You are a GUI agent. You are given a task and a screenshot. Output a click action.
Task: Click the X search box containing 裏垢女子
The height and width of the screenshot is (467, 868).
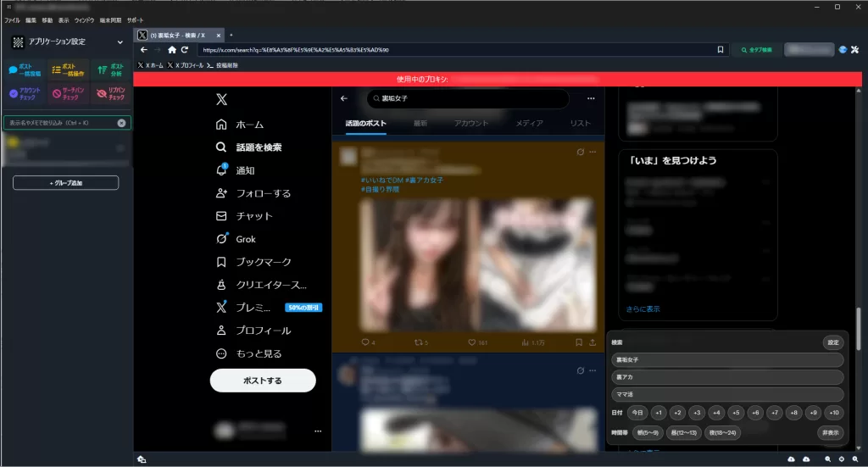[468, 98]
